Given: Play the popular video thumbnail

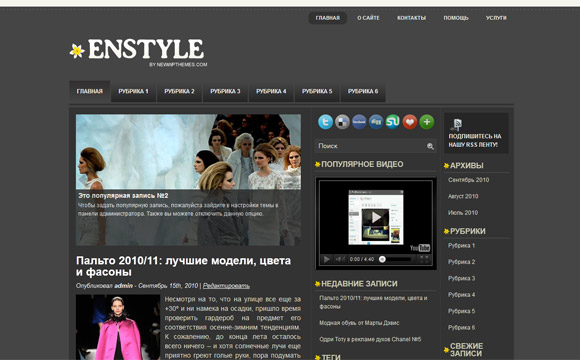Looking at the screenshot, I should 376,217.
